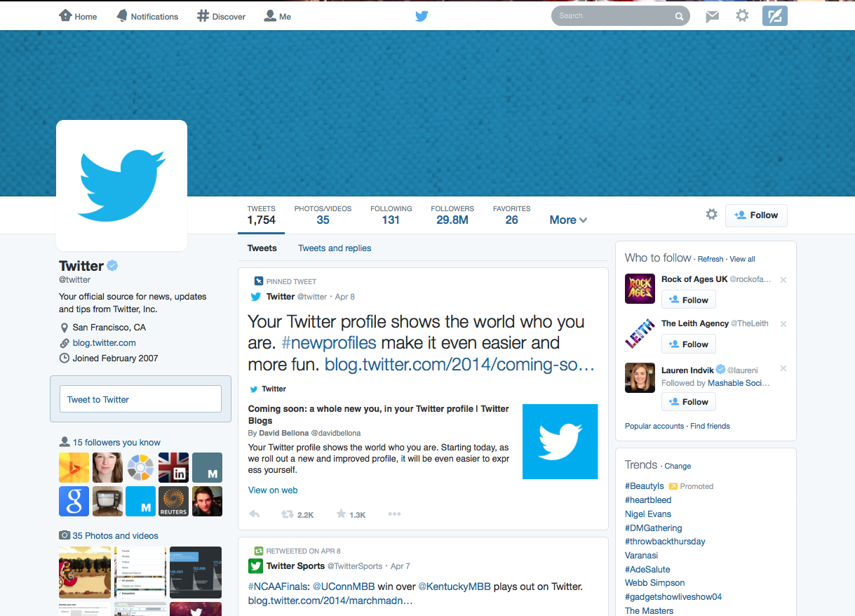
Task: Dismiss Rock of Ages UK suggestion
Action: pos(783,280)
